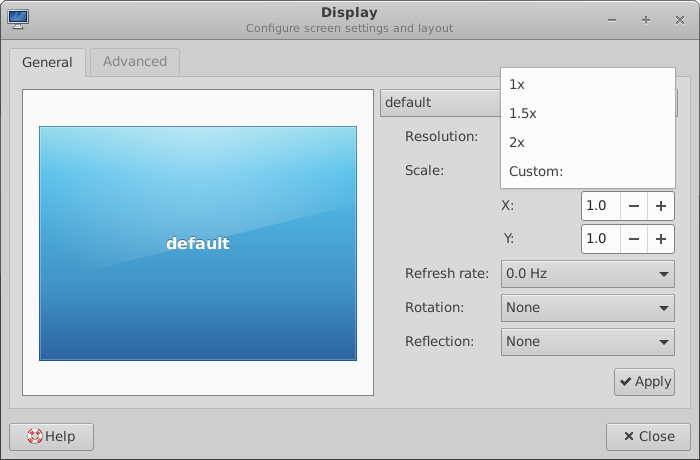This screenshot has height=460, width=700.
Task: Switch to the Advanced tab
Action: point(135,61)
